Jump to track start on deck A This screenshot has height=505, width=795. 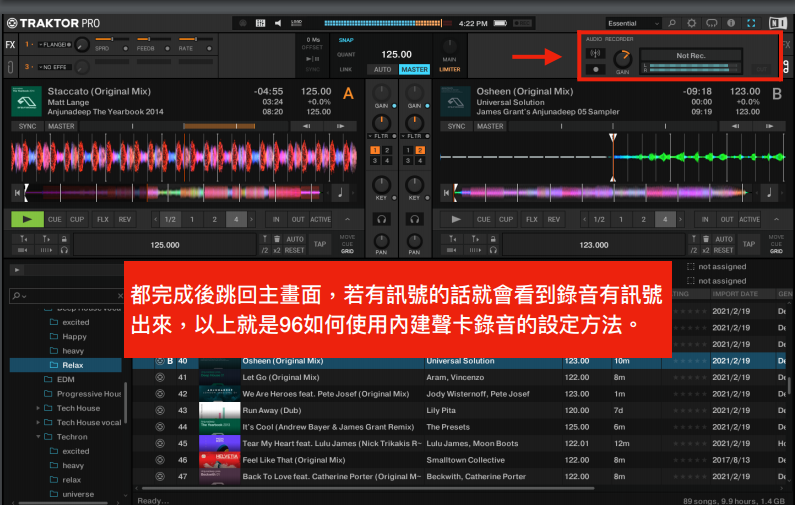[x=17, y=193]
